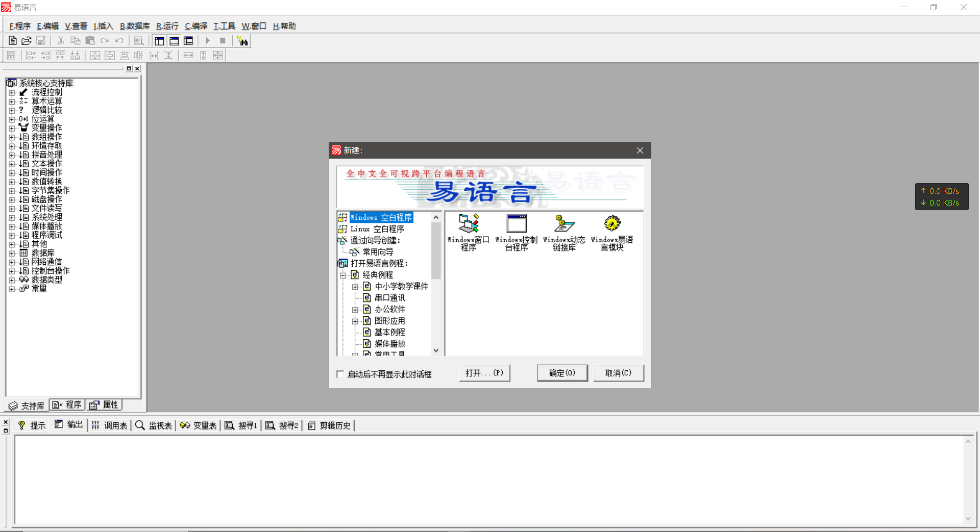The width and height of the screenshot is (980, 532).
Task: Click the undo arrow toolbar icon
Action: [119, 41]
